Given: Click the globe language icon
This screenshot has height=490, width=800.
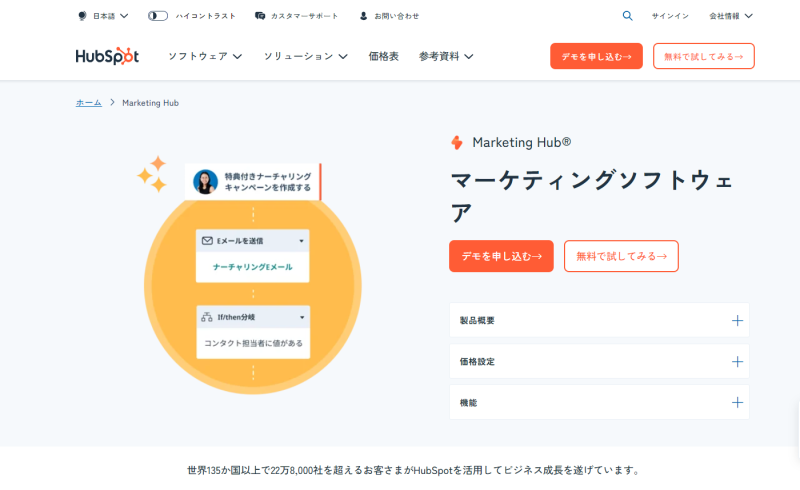Looking at the screenshot, I should [x=82, y=16].
